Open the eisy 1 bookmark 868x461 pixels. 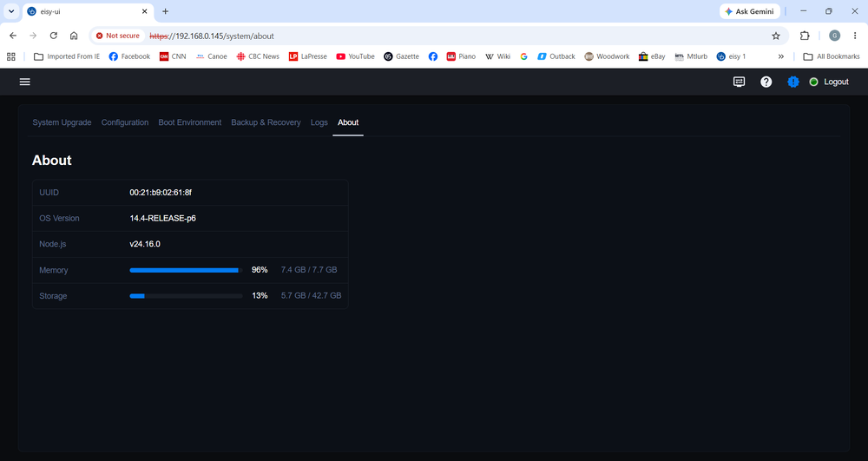click(731, 56)
